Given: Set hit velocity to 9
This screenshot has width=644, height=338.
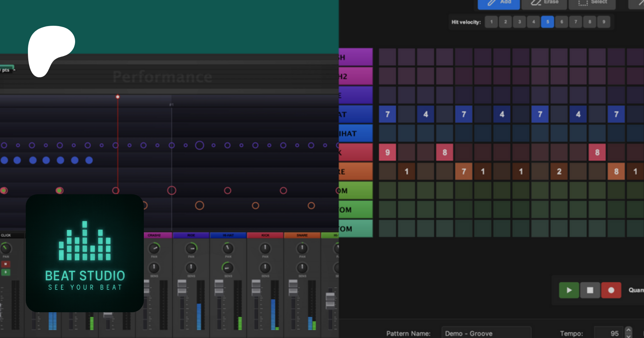Looking at the screenshot, I should [604, 22].
